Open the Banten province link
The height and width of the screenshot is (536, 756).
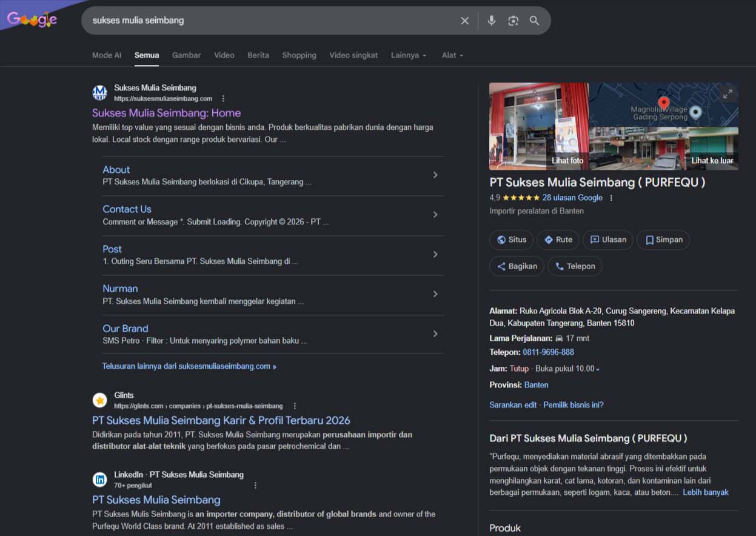tap(537, 385)
